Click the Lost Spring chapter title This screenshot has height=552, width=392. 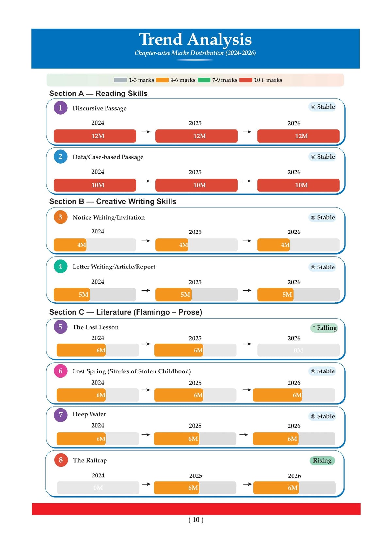click(x=132, y=371)
